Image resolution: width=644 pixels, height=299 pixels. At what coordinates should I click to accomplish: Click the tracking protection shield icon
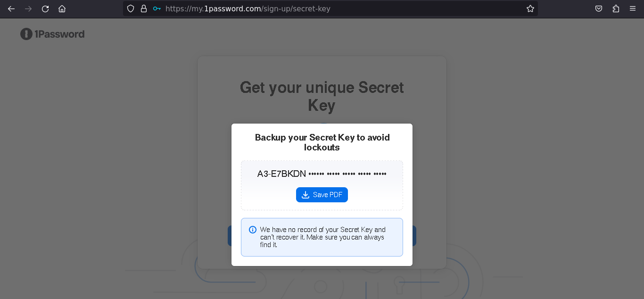pyautogui.click(x=131, y=8)
